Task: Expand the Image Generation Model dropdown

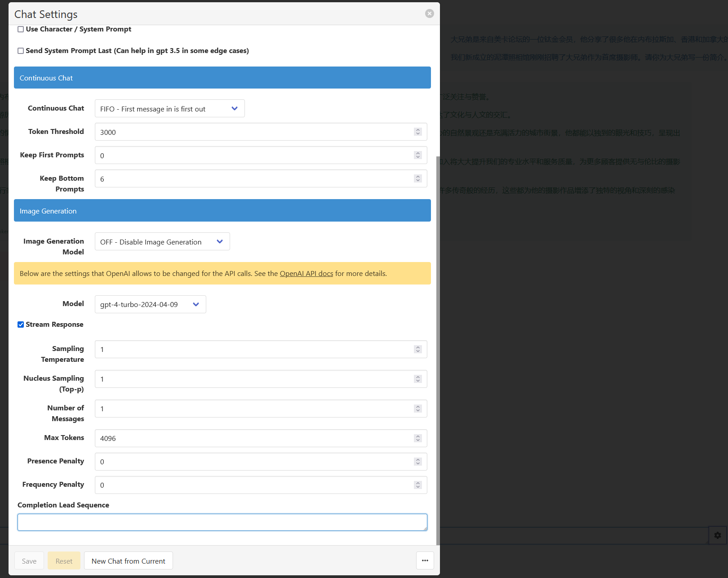Action: click(162, 242)
